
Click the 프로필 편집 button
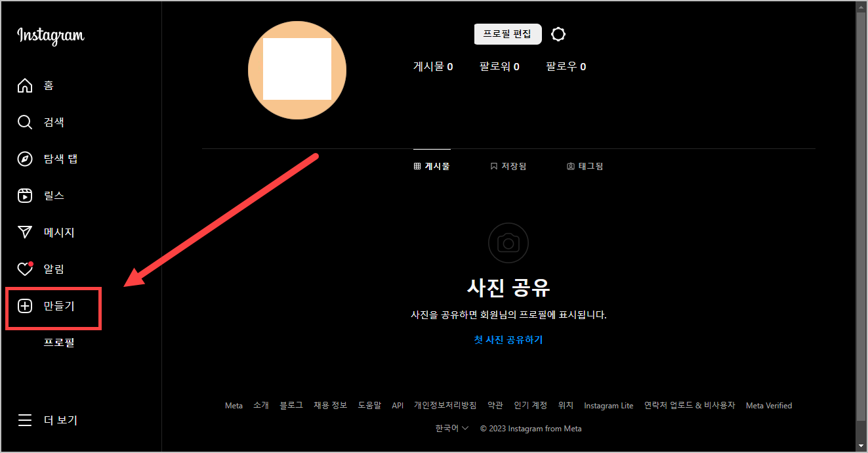tap(508, 33)
